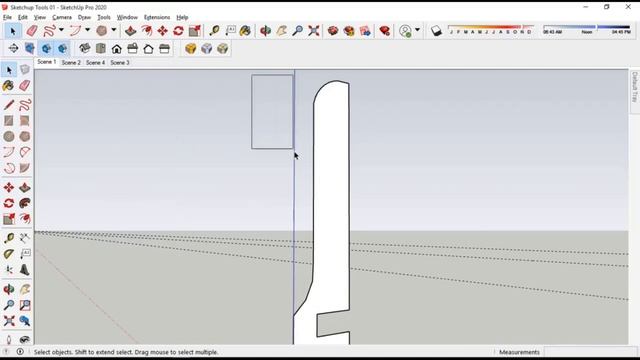Select the 3D Text tool
The height and width of the screenshot is (360, 640).
coord(24,270)
